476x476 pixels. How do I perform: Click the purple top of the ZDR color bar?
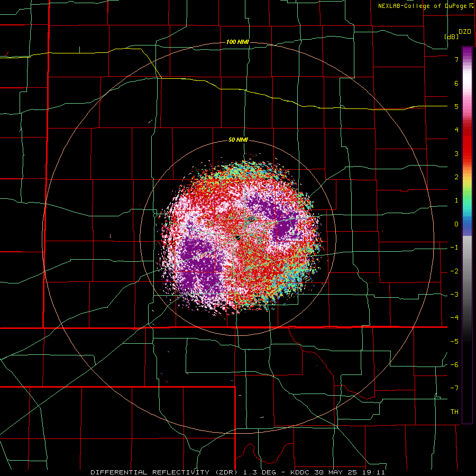click(467, 52)
